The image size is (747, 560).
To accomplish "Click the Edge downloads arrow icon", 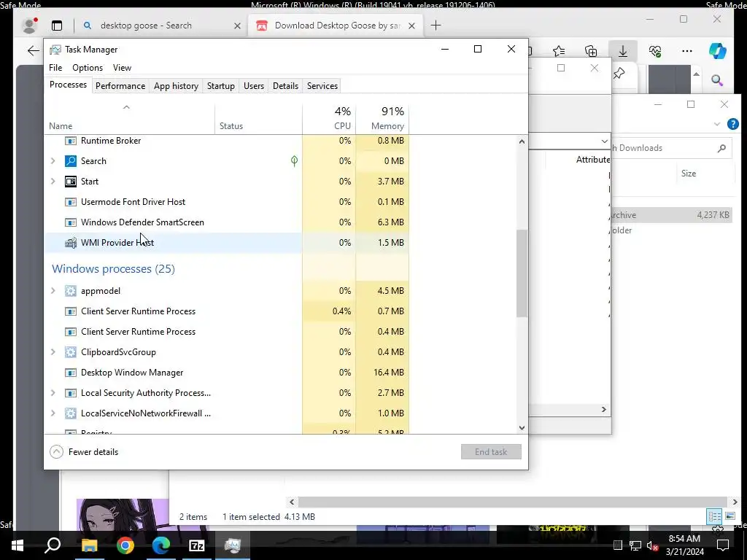I will coord(623,51).
